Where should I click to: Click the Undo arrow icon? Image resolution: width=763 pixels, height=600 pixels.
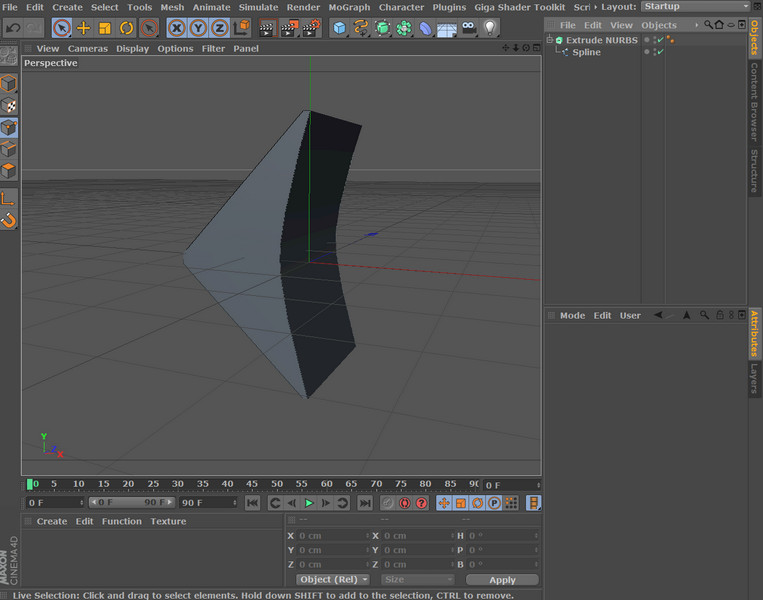click(13, 28)
